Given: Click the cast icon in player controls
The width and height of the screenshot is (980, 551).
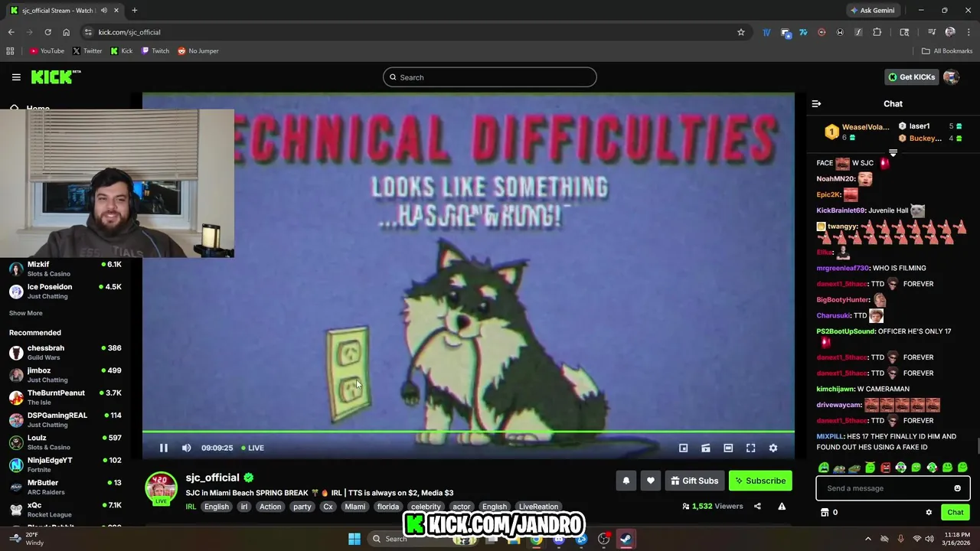Looking at the screenshot, I should [x=705, y=448].
